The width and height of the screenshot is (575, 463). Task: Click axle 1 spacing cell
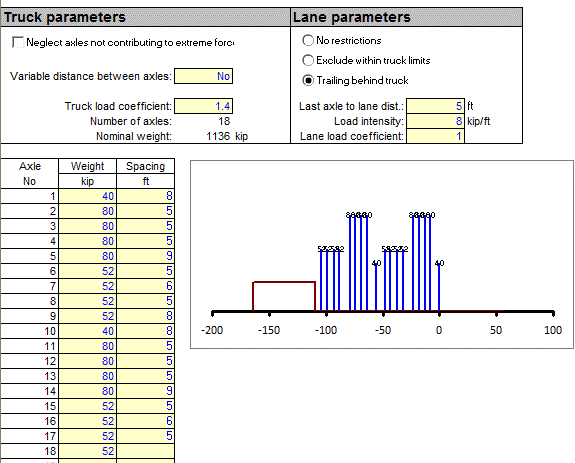point(146,196)
